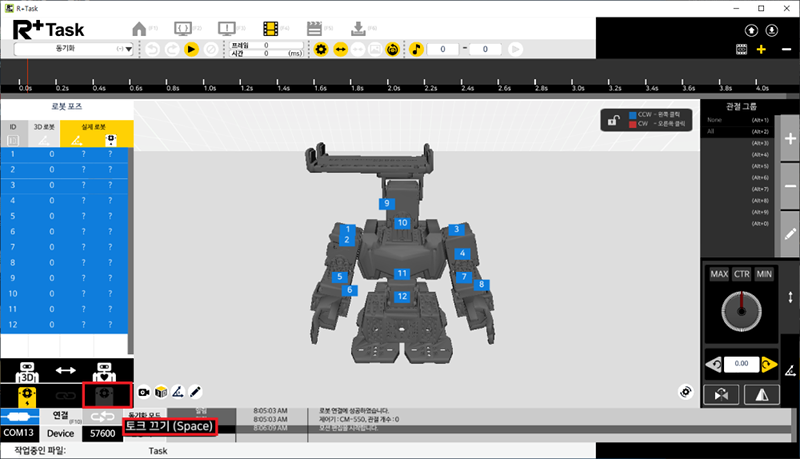Viewport: 800px width, 459px height.
Task: Click the joint angle dial knob
Action: pos(741,312)
